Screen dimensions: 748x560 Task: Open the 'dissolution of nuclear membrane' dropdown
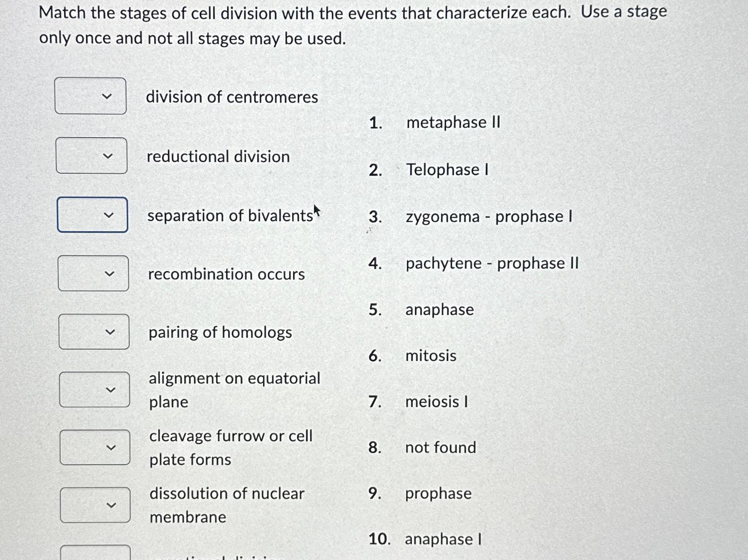click(x=96, y=505)
